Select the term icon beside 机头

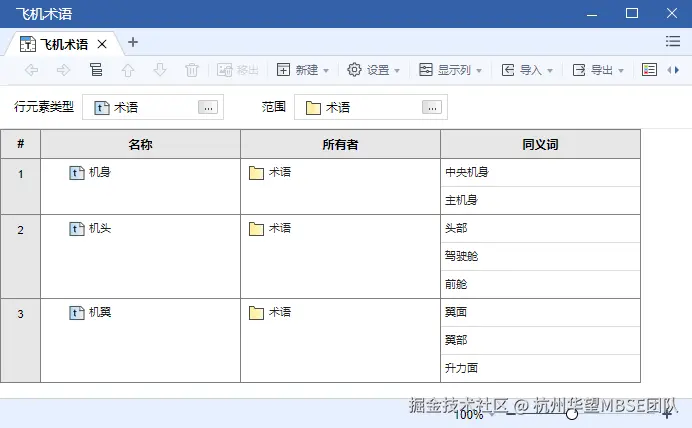click(77, 229)
